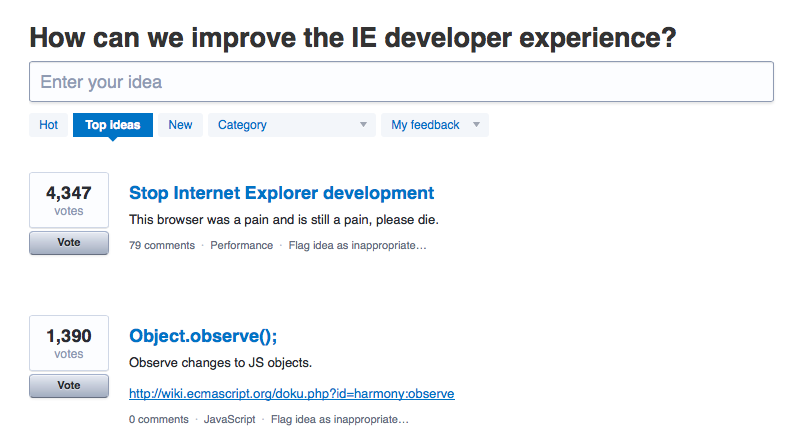This screenshot has height=446, width=800.
Task: Follow the wiki.ecmascript.org harmony:observe link
Action: click(291, 393)
